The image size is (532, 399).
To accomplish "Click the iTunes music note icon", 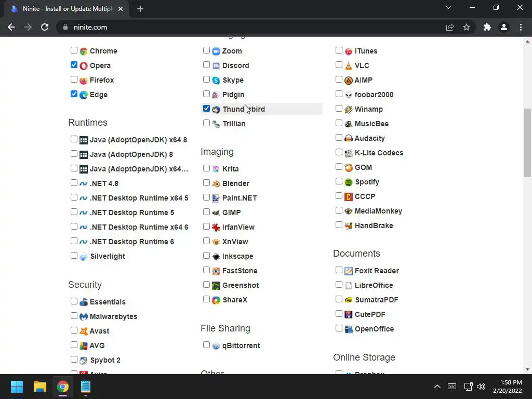I will 349,51.
